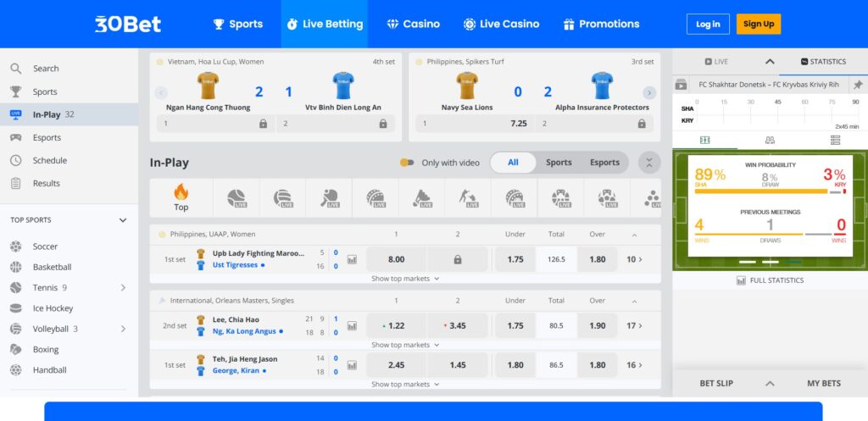Collapse all In-Play events double-chevron button
Image resolution: width=868 pixels, height=421 pixels.
pyautogui.click(x=649, y=163)
